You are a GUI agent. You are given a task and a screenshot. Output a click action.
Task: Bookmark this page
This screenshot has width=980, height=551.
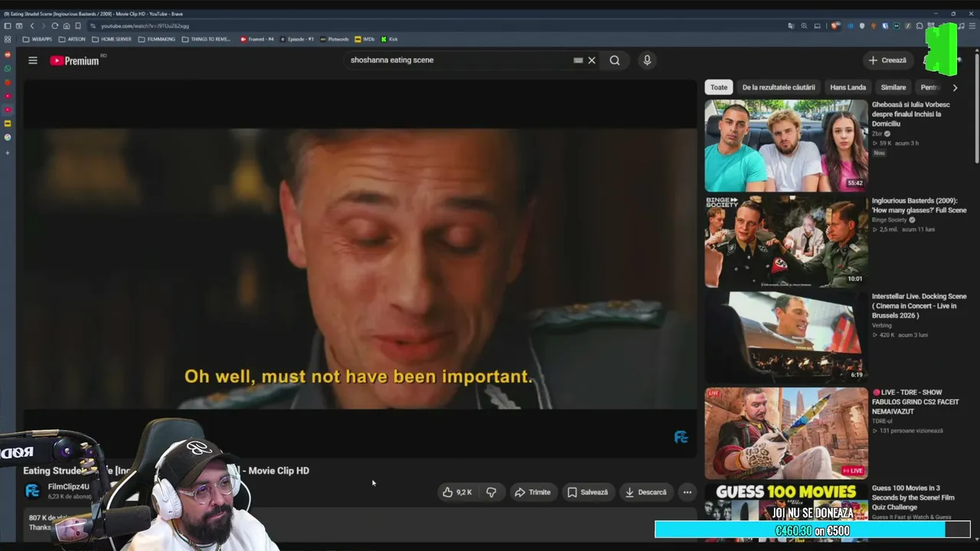tap(77, 26)
